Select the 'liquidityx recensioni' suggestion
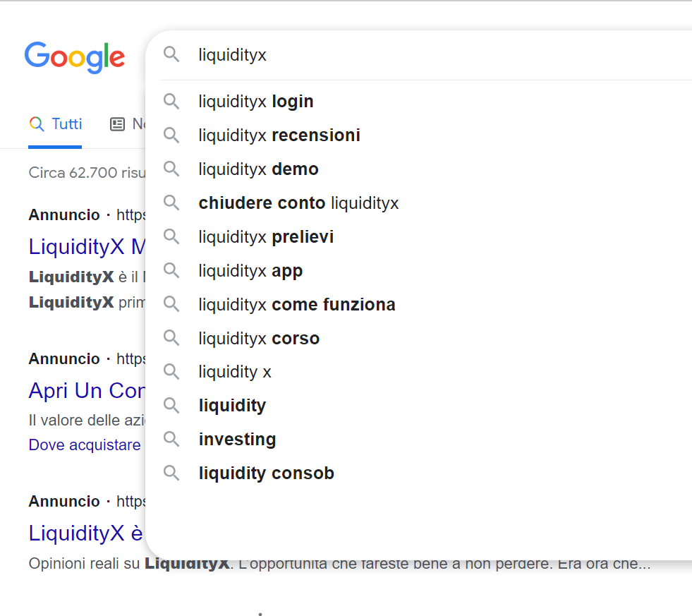 279,135
